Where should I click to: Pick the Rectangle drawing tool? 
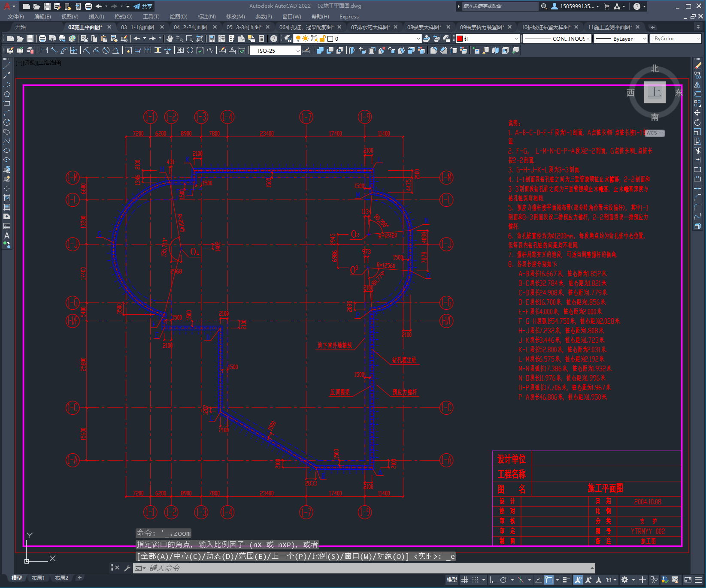7,103
